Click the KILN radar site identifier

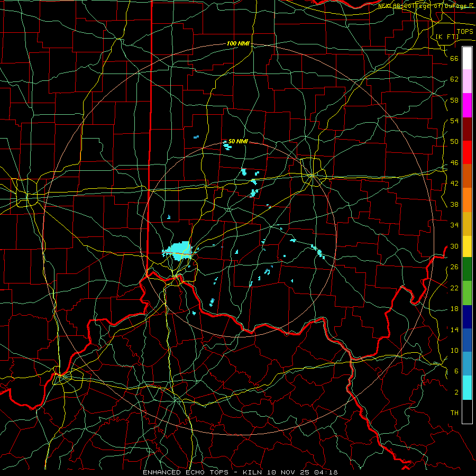tap(253, 472)
